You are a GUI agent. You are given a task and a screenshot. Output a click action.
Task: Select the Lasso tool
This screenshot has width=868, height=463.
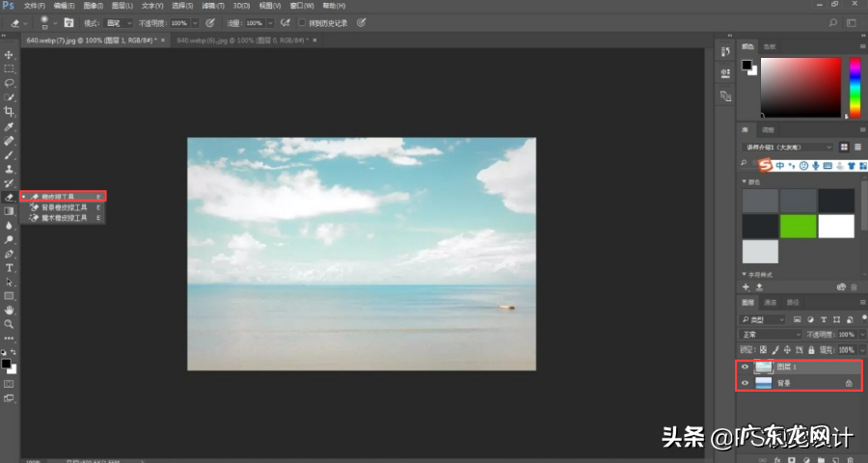coord(9,83)
